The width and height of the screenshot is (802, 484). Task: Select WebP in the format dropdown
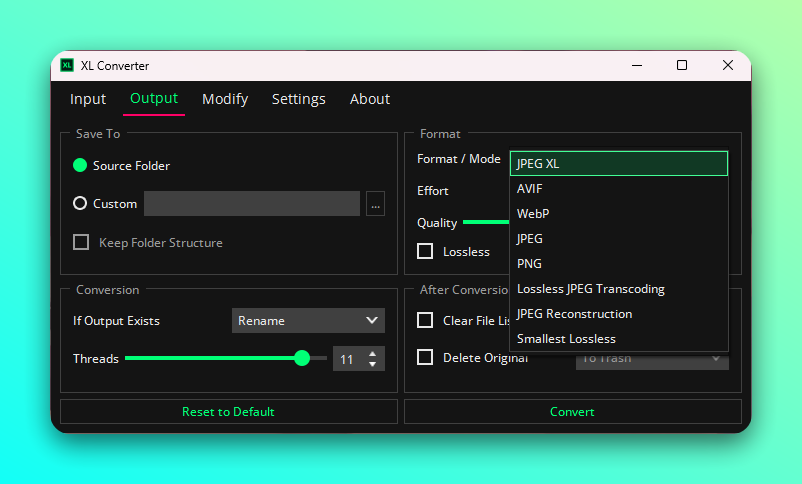(x=533, y=214)
